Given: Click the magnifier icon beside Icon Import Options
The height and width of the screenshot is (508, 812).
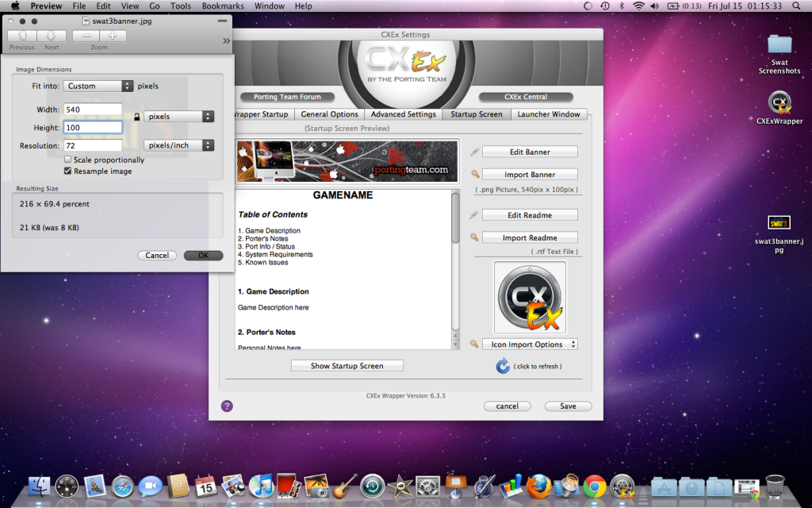Looking at the screenshot, I should click(x=474, y=344).
